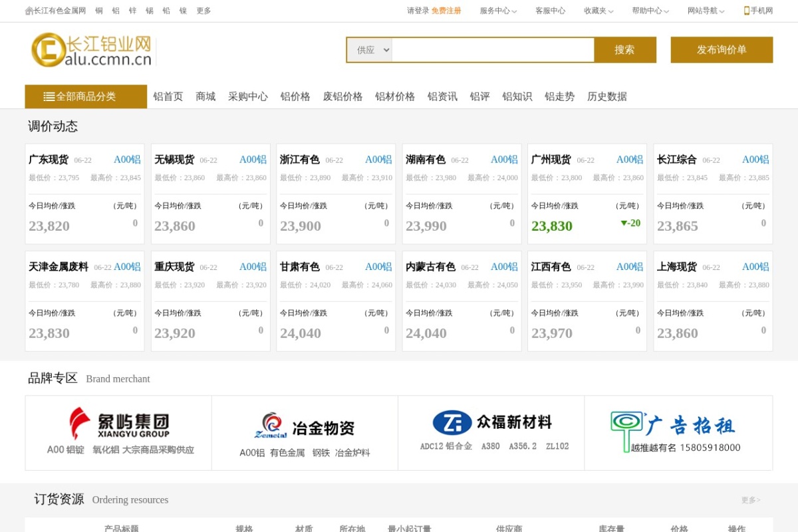Click the 搜索 search button
This screenshot has width=798, height=532.
[624, 50]
